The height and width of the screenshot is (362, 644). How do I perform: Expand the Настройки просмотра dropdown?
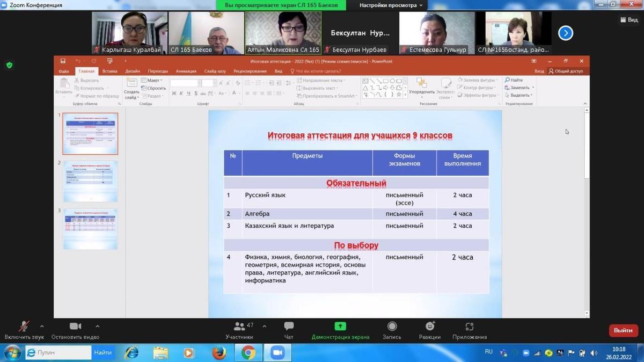pos(391,5)
